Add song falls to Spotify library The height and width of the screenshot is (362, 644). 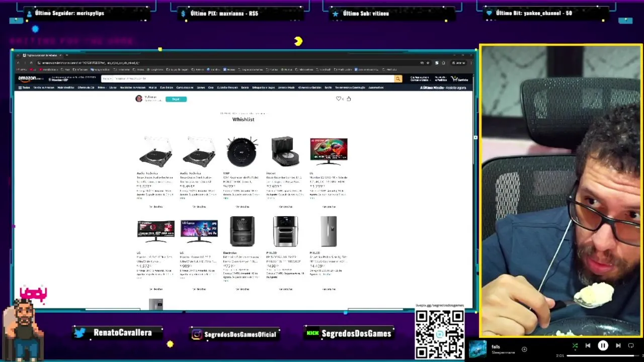point(524,349)
